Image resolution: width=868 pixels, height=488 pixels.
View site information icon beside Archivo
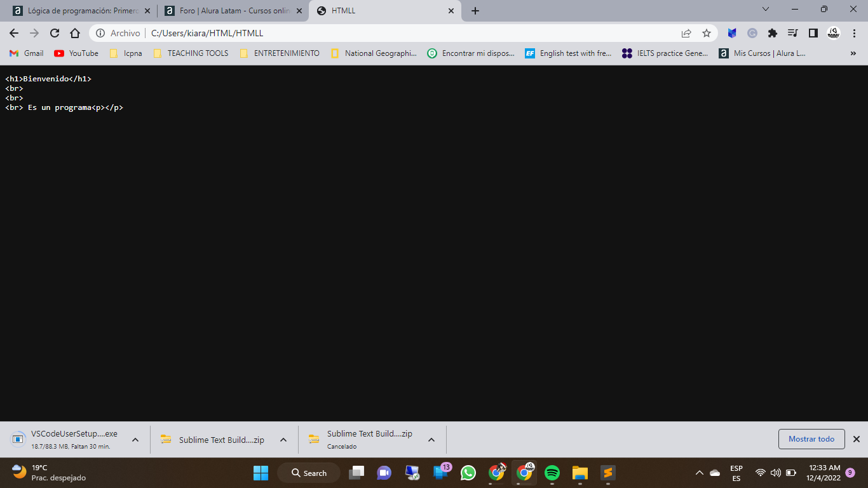(100, 33)
